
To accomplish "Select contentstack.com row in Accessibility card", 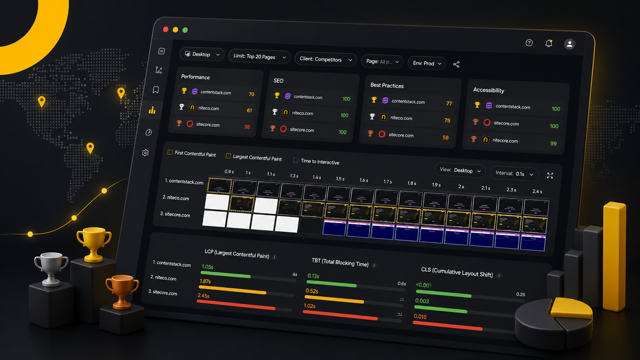I will pos(518,107).
